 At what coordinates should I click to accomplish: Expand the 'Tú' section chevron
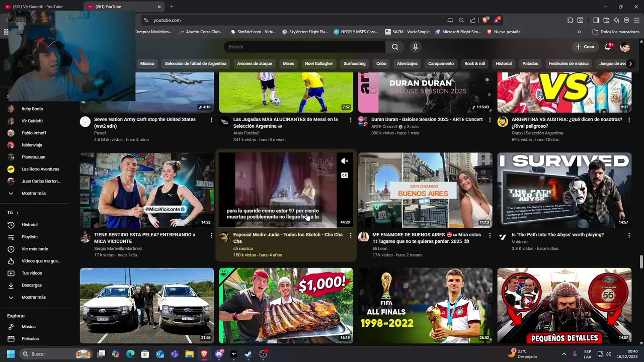coord(17,213)
